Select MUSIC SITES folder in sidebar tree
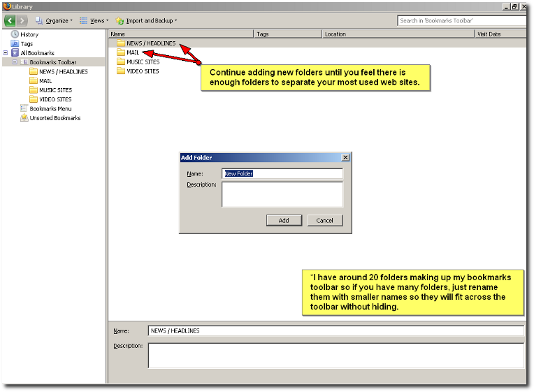534x392 pixels. (x=55, y=90)
